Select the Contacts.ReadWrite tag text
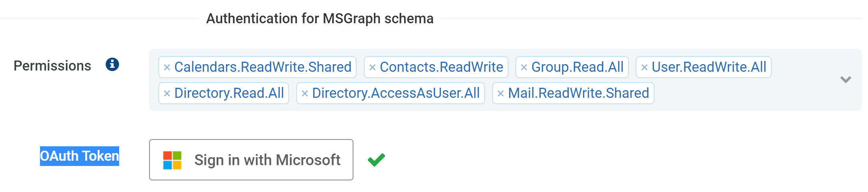The width and height of the screenshot is (868, 192). tap(441, 67)
